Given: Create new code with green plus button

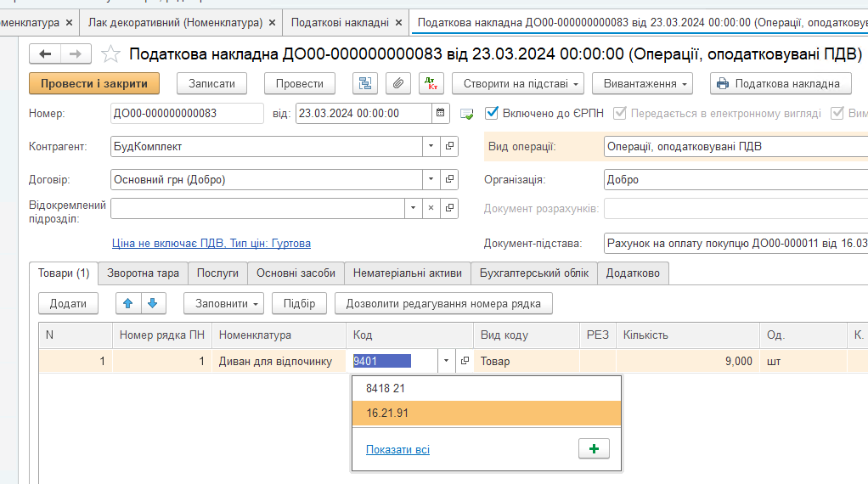Looking at the screenshot, I should pos(594,448).
